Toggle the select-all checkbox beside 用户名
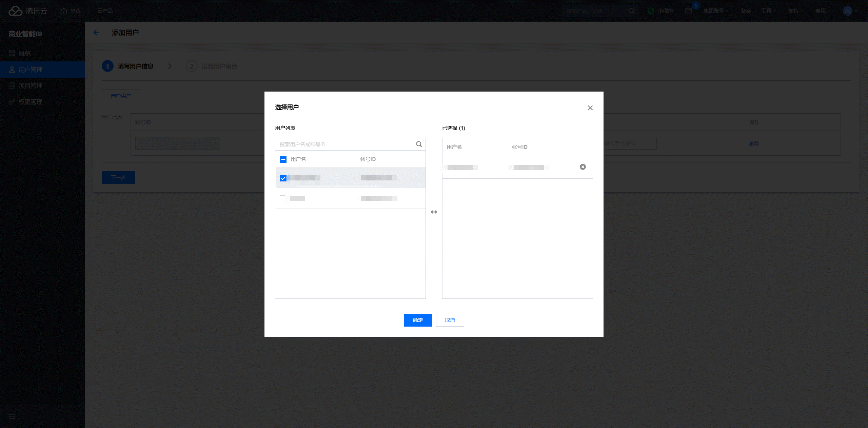 [283, 159]
